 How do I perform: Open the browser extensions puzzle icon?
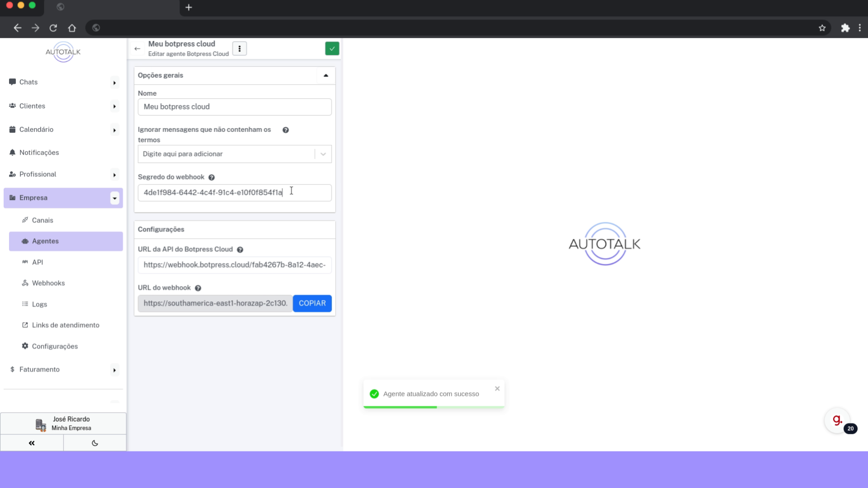pos(845,28)
